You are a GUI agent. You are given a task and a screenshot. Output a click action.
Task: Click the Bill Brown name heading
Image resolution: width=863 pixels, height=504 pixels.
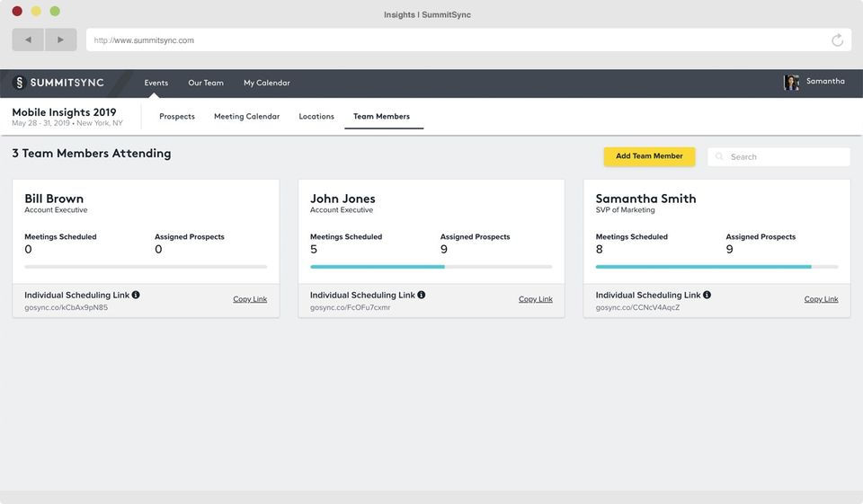click(x=54, y=199)
